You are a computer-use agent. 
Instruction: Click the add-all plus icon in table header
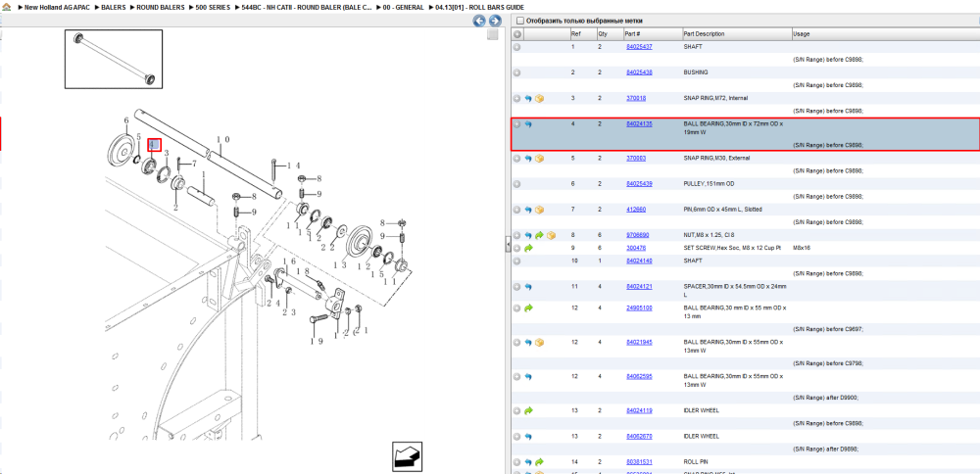516,33
